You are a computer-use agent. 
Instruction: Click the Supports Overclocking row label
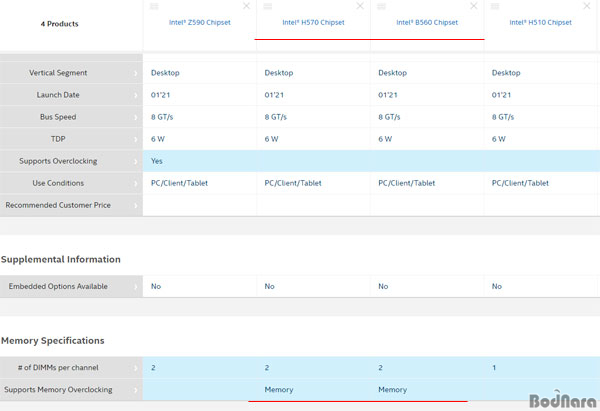pos(58,161)
